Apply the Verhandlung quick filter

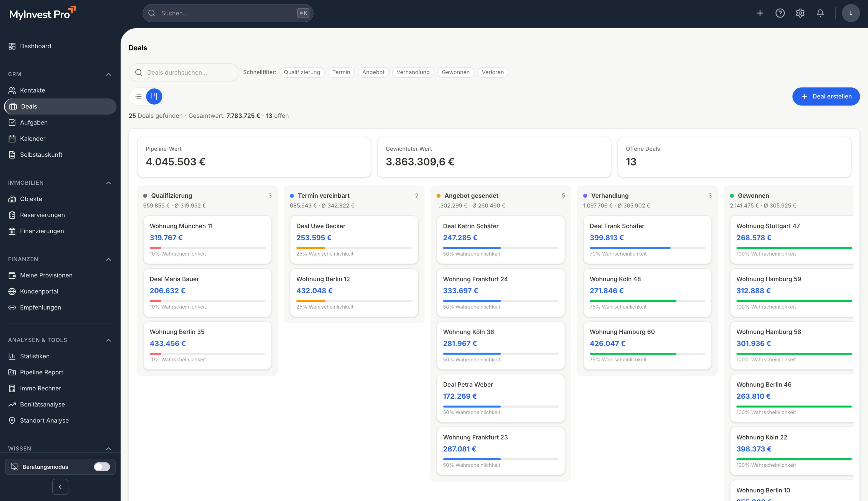click(413, 72)
